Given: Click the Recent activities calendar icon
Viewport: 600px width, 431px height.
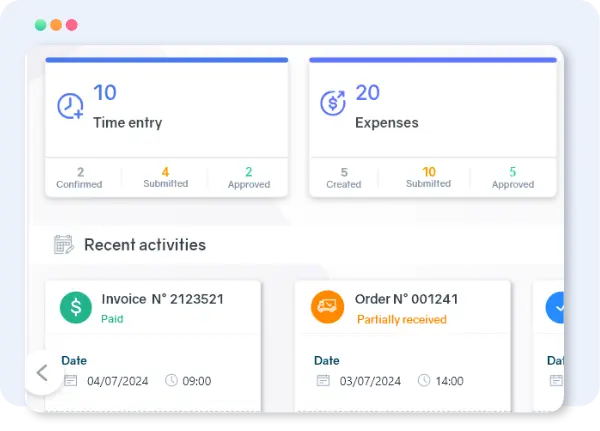Looking at the screenshot, I should point(63,244).
